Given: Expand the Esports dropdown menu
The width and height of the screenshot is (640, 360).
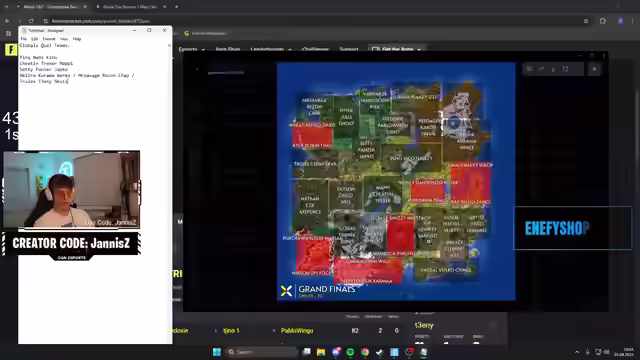Looking at the screenshot, I should [191, 49].
